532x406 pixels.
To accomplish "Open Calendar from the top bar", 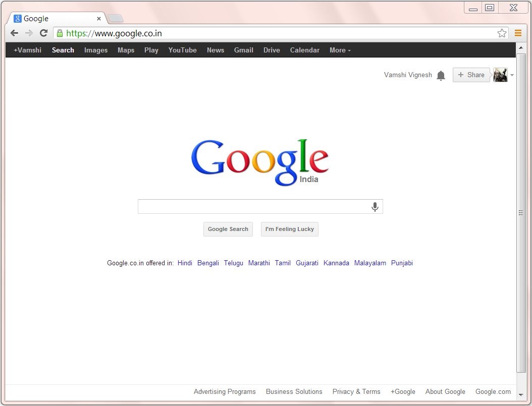I will point(305,50).
